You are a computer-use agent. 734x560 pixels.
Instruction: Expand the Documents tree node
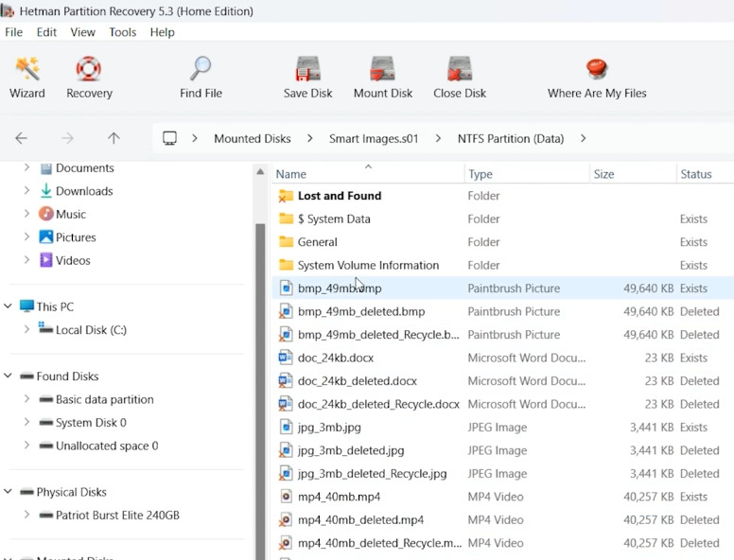tap(26, 167)
